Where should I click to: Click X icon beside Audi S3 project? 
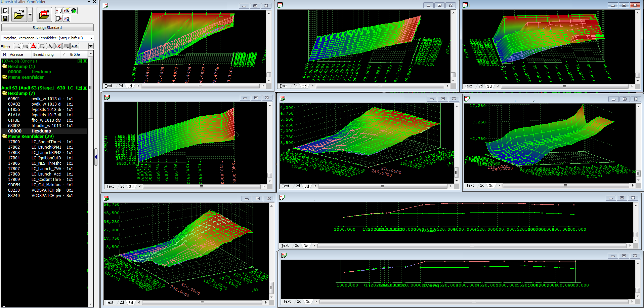point(85,88)
